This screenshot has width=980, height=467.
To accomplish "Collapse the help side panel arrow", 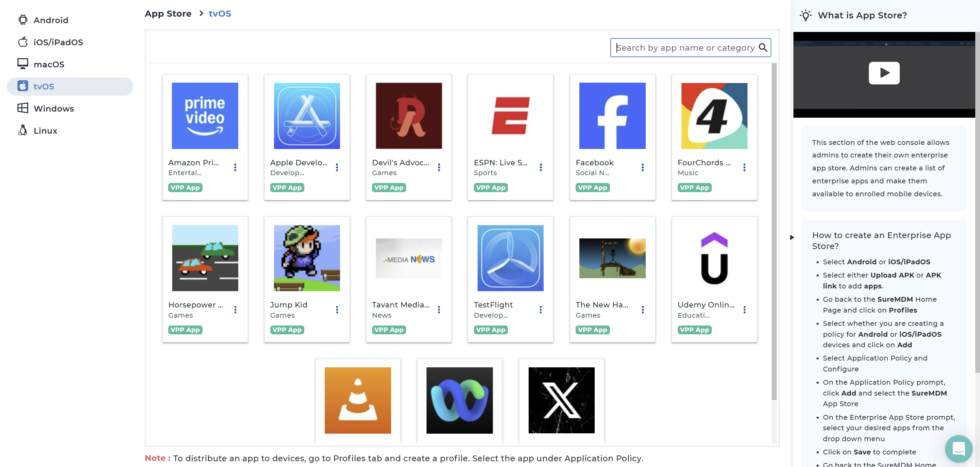I will 792,237.
